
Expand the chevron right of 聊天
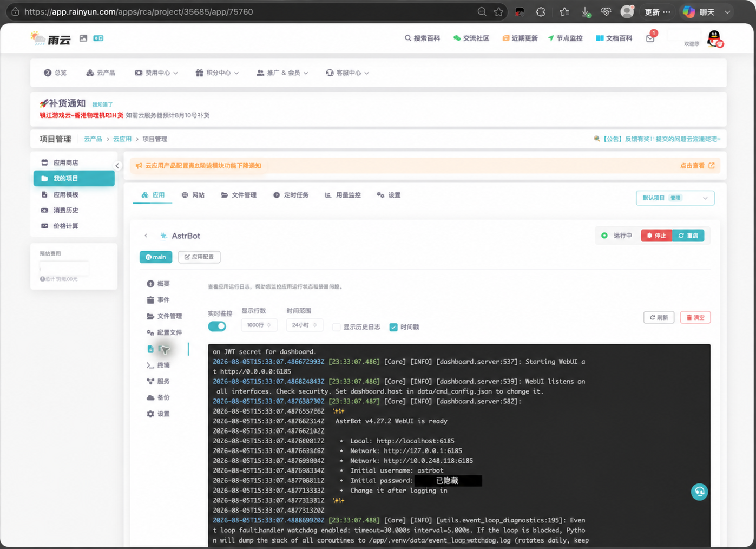727,12
